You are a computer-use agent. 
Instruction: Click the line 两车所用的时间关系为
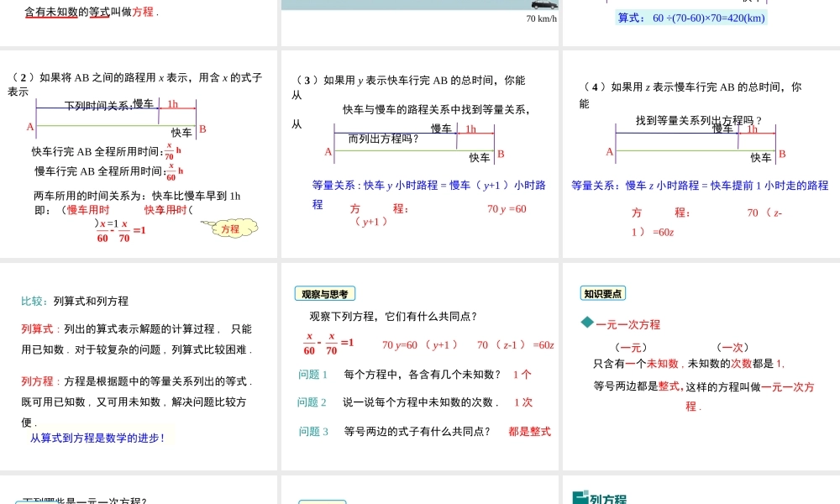pos(137,196)
